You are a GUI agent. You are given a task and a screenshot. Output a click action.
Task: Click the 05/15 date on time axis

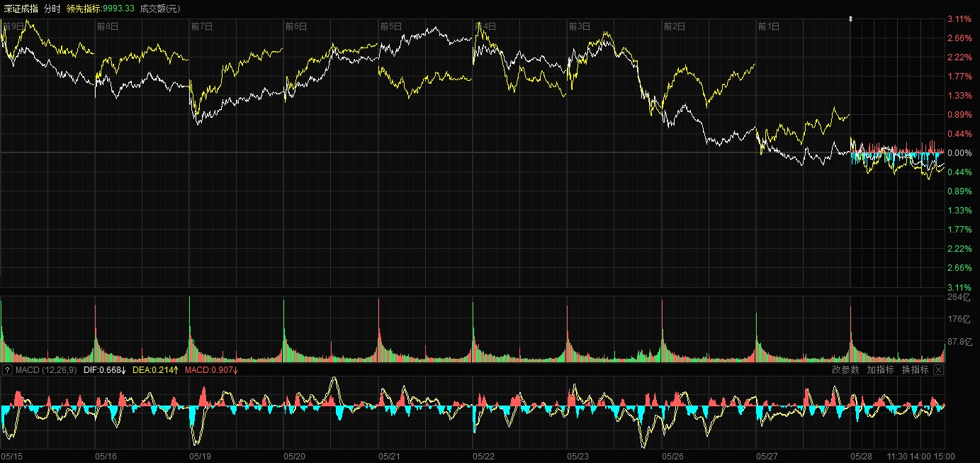[12, 457]
